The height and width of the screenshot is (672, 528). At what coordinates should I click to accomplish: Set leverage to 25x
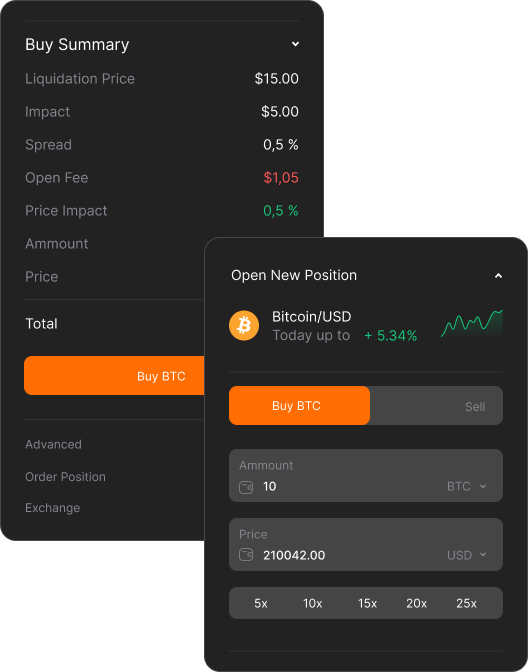pos(466,603)
